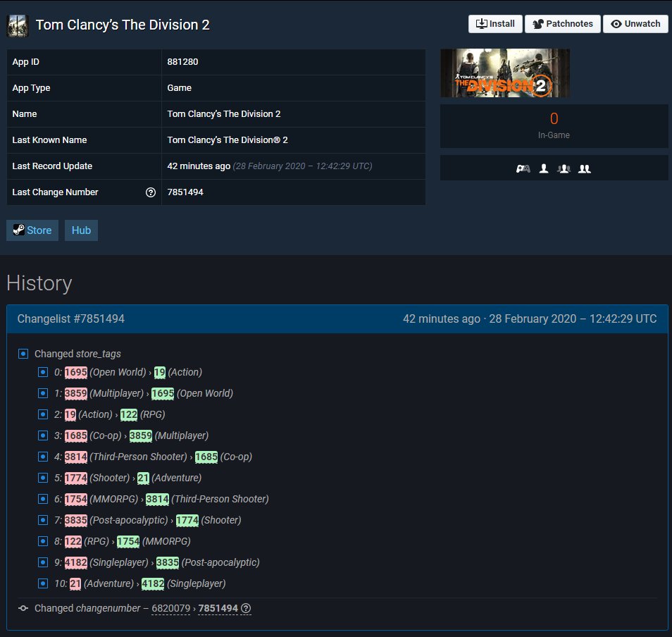Click green tag 122 in row 2
The height and width of the screenshot is (637, 672).
click(129, 414)
